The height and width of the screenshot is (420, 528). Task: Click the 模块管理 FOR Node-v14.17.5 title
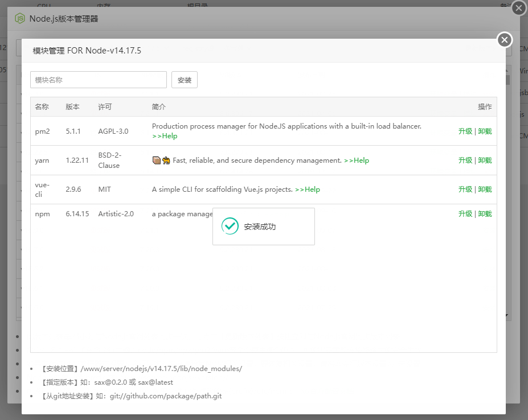(87, 51)
